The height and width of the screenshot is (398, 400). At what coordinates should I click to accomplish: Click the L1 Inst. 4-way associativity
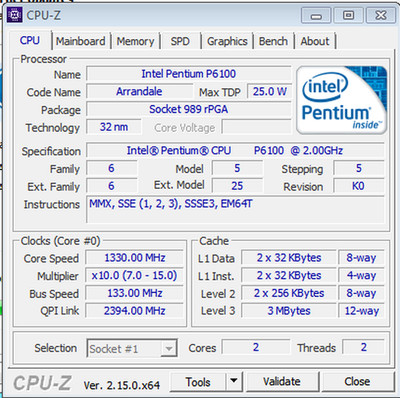361,275
